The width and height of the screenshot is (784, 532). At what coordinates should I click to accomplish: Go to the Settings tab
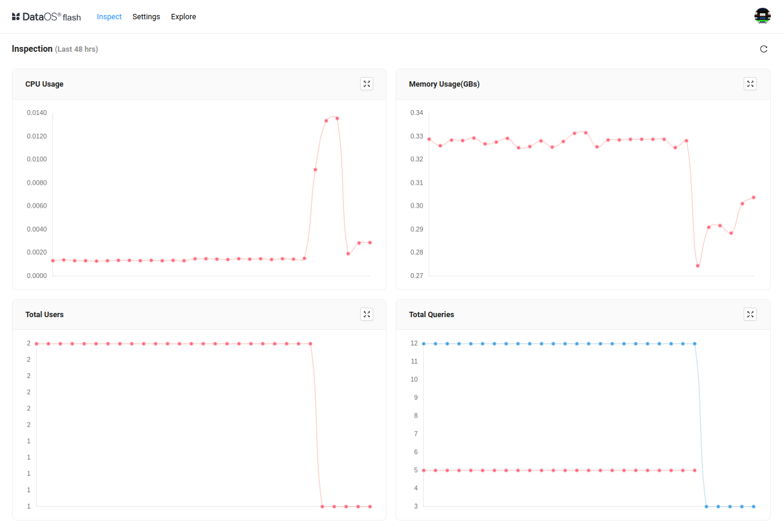[146, 17]
